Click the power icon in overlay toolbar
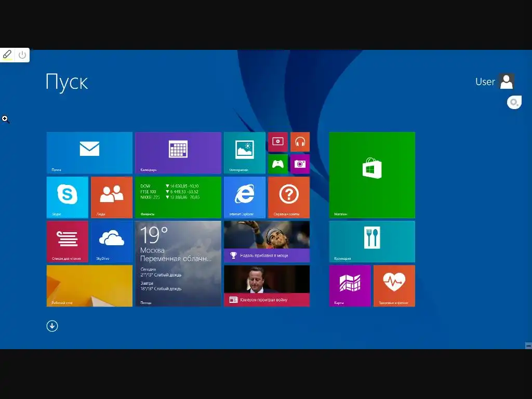 point(22,55)
